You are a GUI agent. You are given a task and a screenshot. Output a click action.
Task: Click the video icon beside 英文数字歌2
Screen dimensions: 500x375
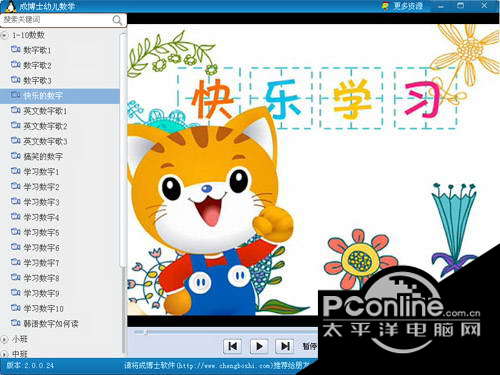[x=16, y=126]
